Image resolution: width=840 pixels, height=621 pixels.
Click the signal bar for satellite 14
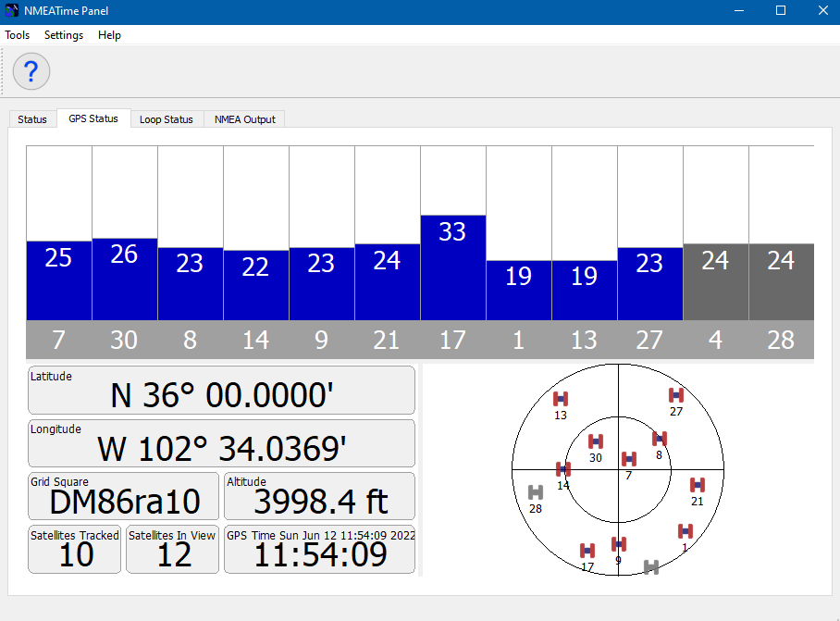tap(256, 285)
